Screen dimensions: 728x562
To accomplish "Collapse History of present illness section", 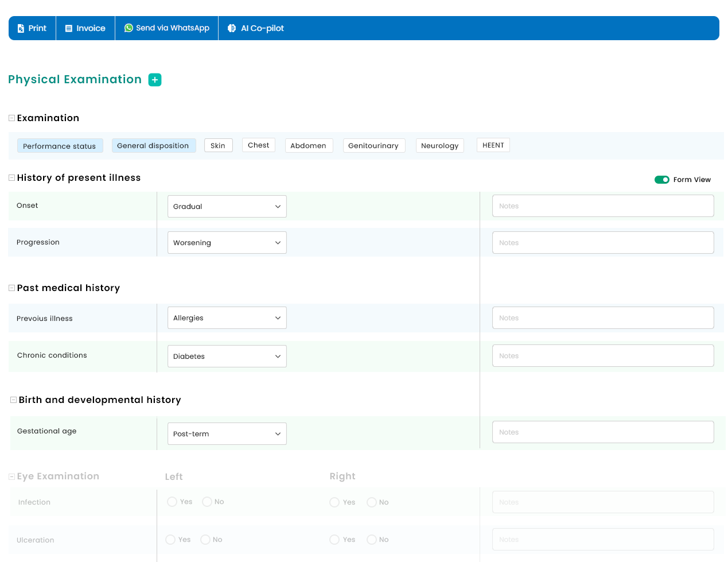I will coord(11,178).
